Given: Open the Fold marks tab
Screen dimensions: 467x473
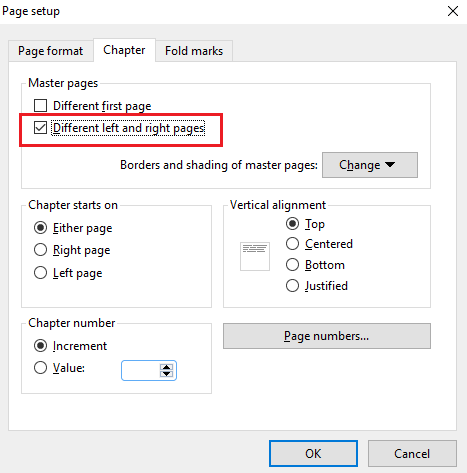Looking at the screenshot, I should click(x=194, y=51).
